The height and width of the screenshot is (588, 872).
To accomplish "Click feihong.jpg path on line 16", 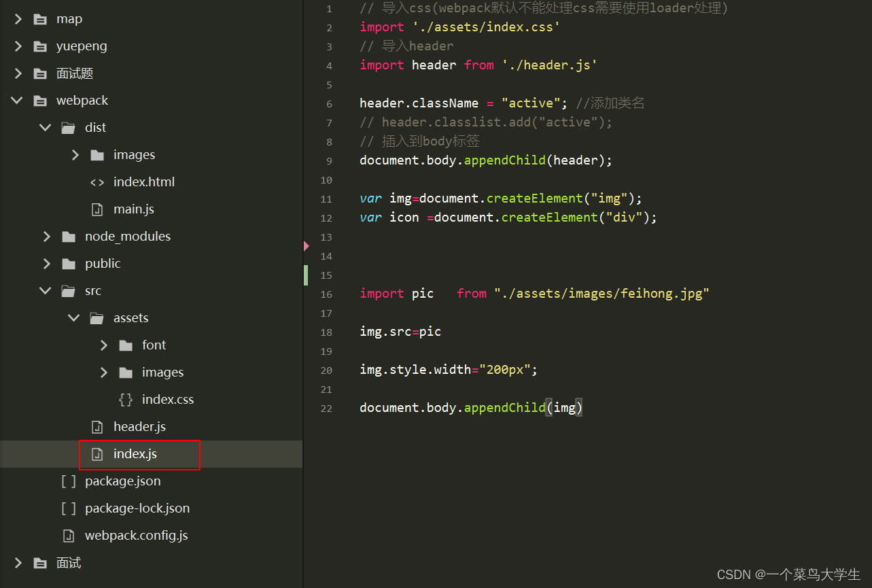I will pos(602,294).
